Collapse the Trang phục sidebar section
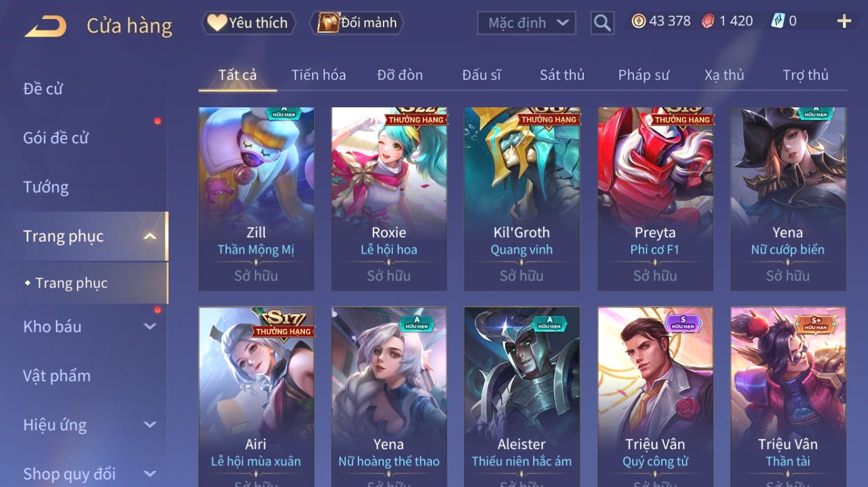868x487 pixels. [150, 236]
